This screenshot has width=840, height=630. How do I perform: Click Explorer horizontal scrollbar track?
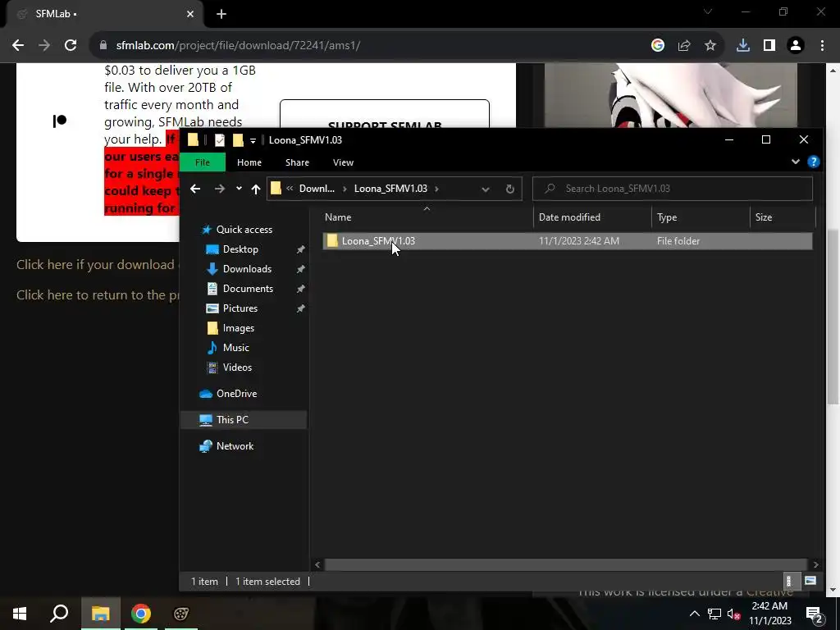click(566, 564)
